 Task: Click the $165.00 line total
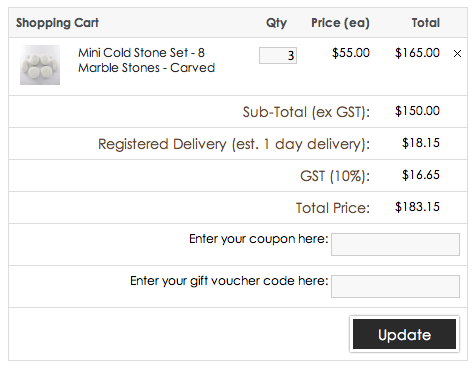(417, 53)
